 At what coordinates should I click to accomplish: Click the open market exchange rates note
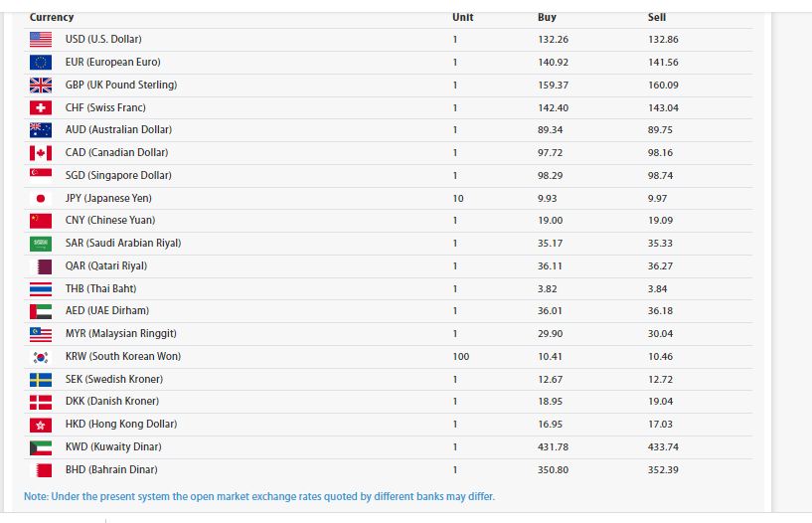(x=259, y=496)
